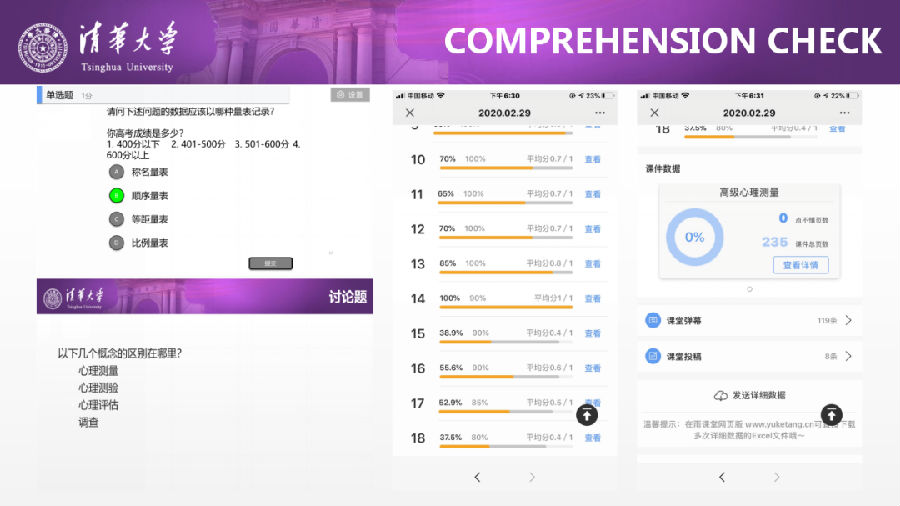Screen dimensions: 900x506
Task: Click the back arrow on middle phone
Action: 477,477
